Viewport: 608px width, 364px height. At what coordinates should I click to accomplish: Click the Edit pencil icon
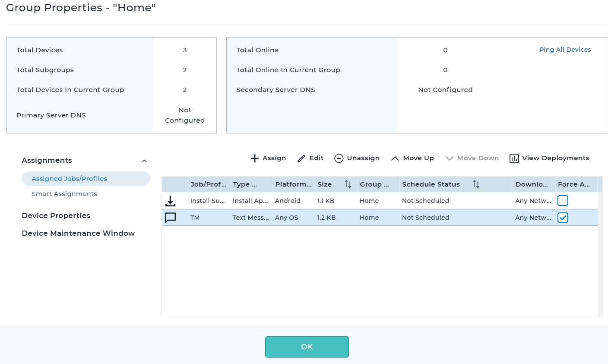(301, 158)
